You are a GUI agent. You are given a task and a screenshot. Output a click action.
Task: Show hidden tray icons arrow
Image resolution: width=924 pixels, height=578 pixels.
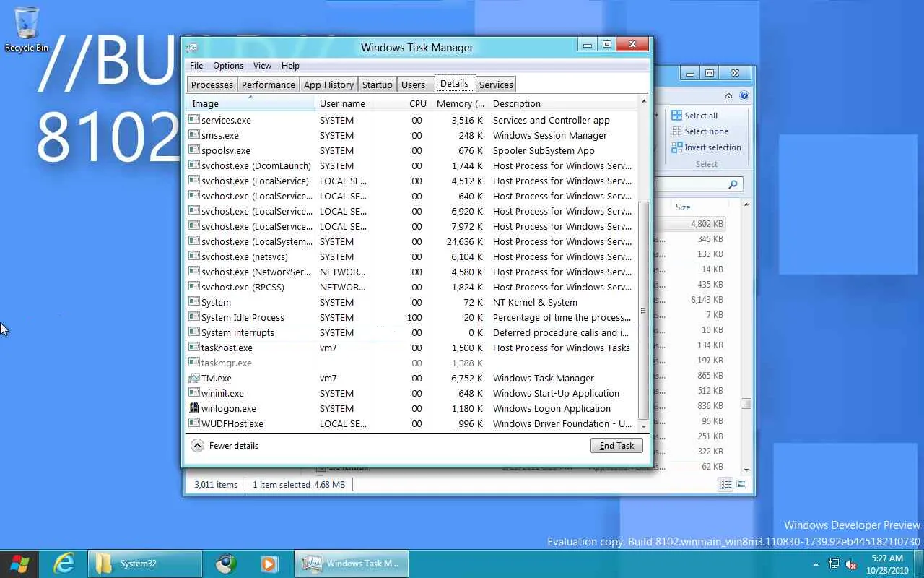click(x=816, y=564)
